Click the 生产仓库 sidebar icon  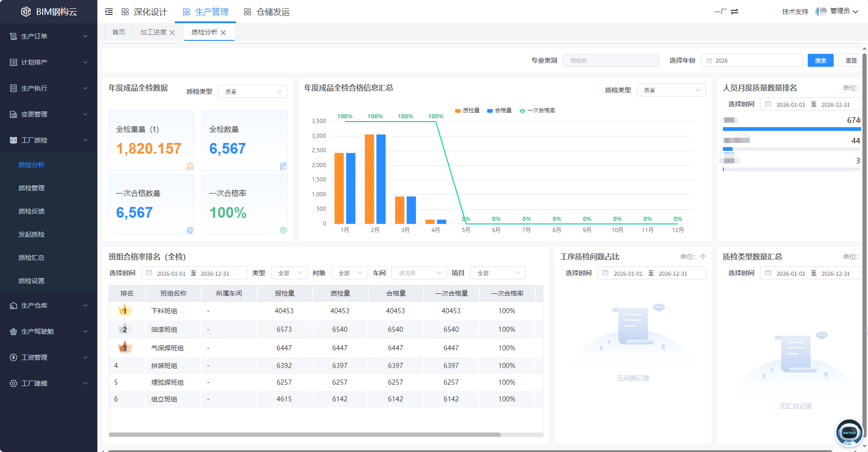13,305
